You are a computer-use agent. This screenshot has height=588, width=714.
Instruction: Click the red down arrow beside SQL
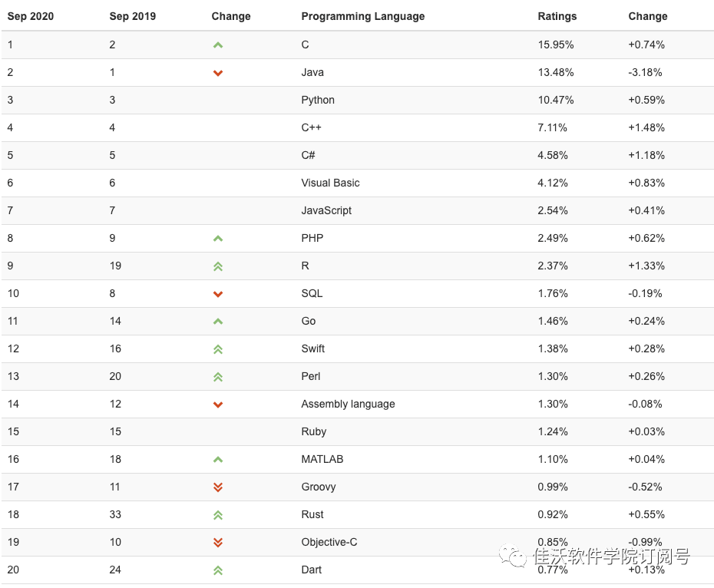pos(218,294)
